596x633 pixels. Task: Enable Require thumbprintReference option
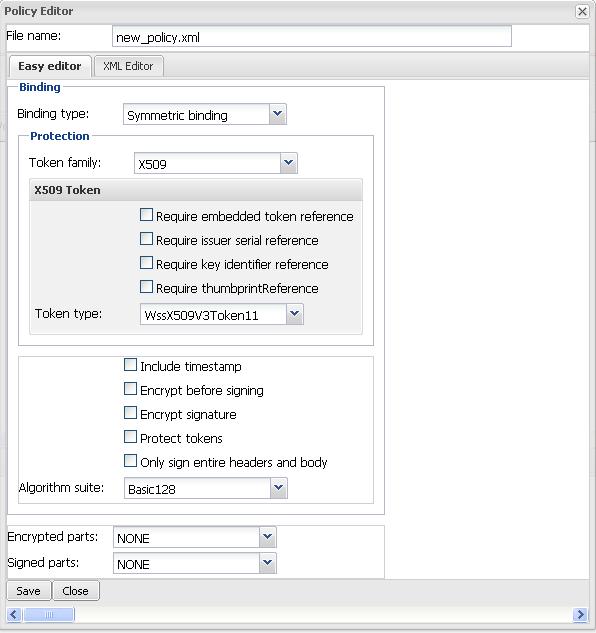(146, 287)
